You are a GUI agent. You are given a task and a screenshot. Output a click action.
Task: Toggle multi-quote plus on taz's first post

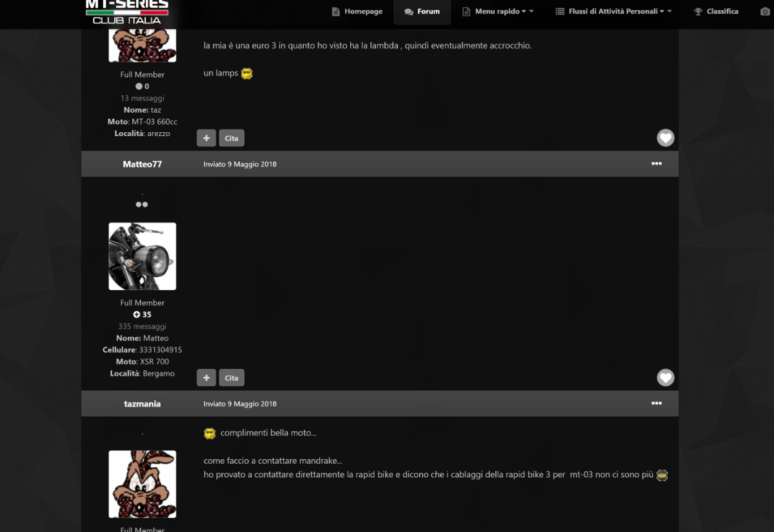point(206,138)
